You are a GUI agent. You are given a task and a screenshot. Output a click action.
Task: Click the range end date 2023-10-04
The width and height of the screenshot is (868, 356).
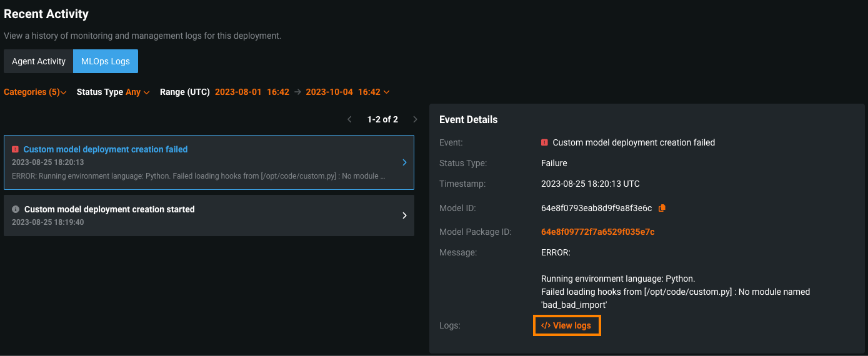329,92
